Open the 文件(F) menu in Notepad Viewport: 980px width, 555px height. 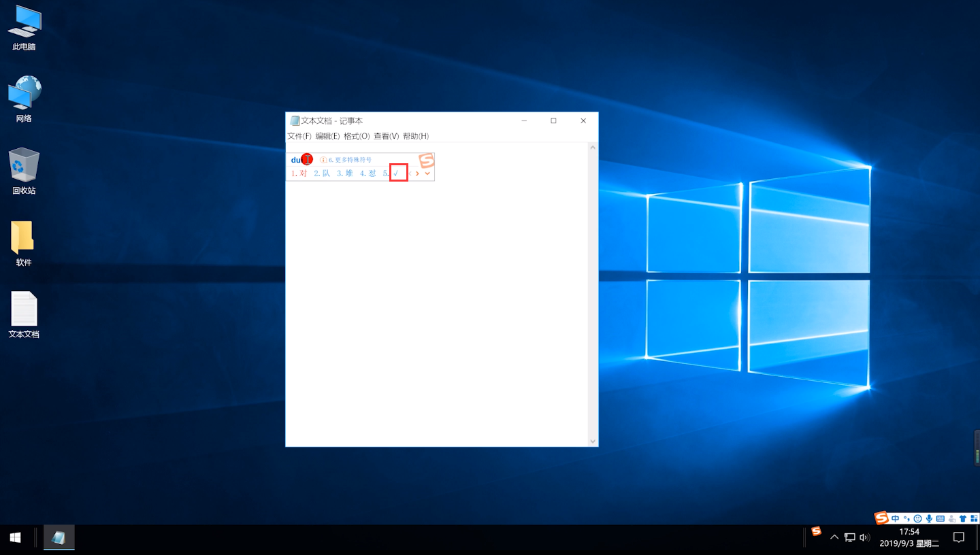[x=299, y=136]
